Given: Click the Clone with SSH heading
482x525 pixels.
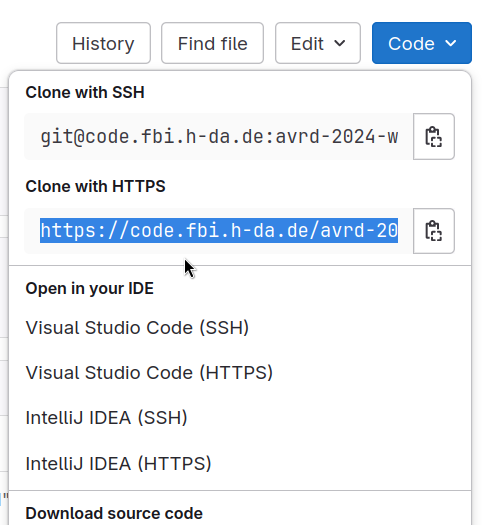Looking at the screenshot, I should coord(85,92).
